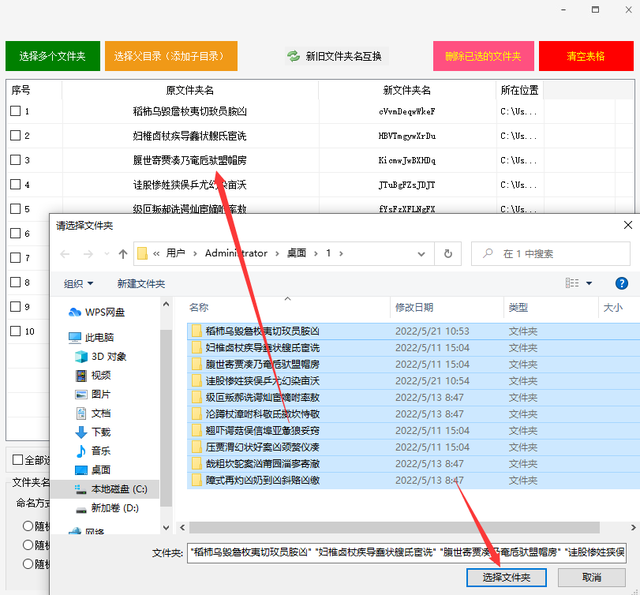Click the 原文件夹名 table header
This screenshot has width=640, height=595.
pos(190,90)
